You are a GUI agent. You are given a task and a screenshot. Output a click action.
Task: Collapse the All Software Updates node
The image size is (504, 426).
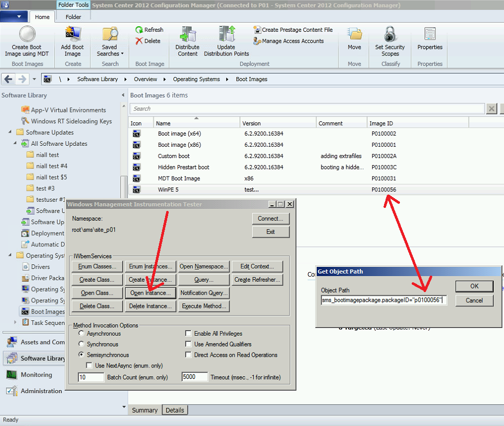click(x=15, y=143)
